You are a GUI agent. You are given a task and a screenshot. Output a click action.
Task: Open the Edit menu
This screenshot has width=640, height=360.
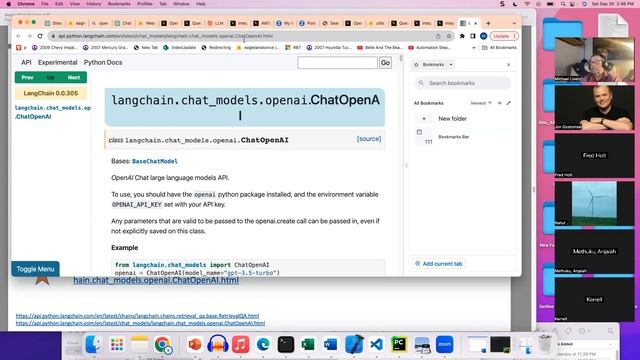(59, 4)
